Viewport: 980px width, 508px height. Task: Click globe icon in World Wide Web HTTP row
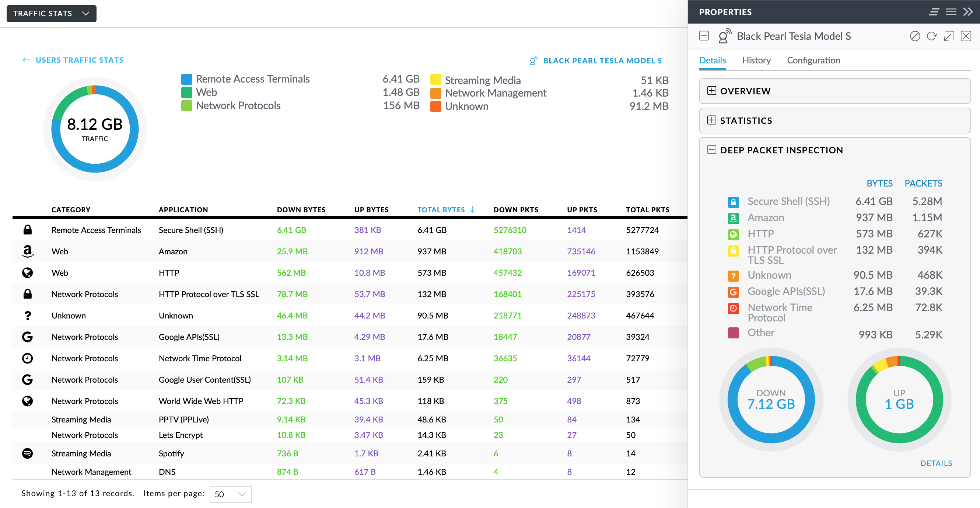click(x=27, y=401)
